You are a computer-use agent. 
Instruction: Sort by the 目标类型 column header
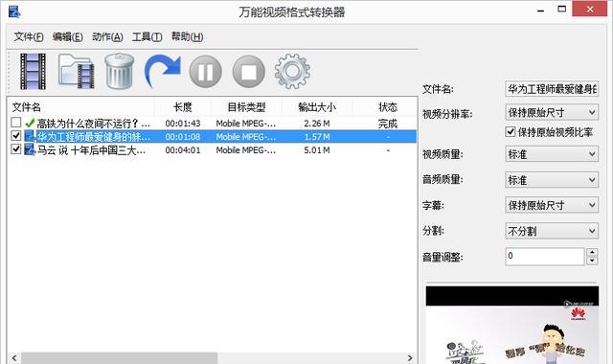point(246,106)
